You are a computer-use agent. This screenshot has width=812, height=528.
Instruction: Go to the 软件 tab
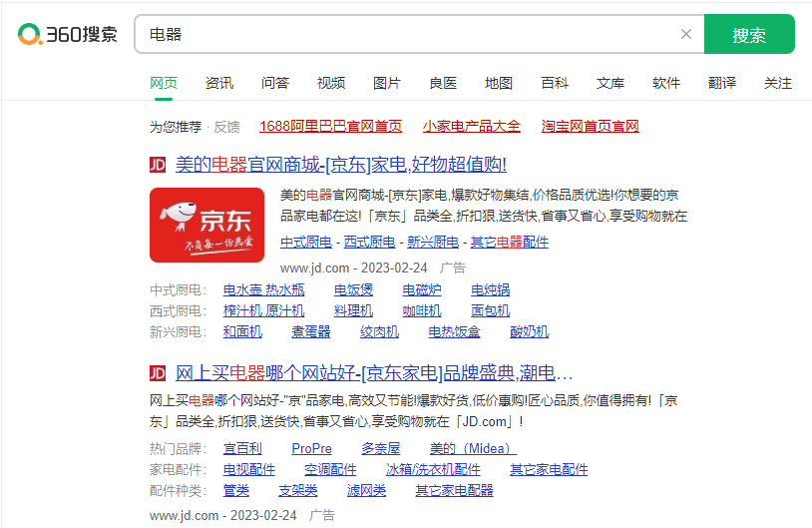tap(666, 83)
